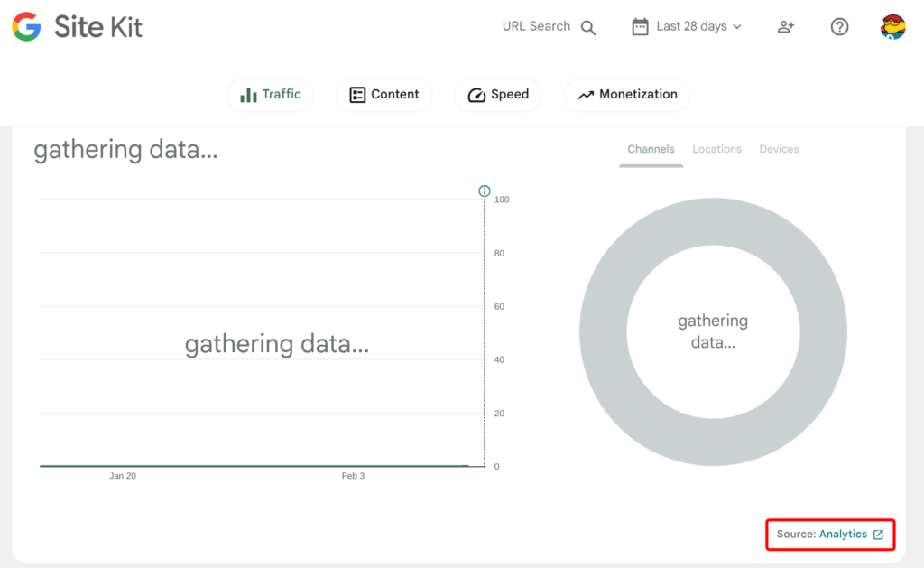Select the Channels tab

click(x=651, y=149)
